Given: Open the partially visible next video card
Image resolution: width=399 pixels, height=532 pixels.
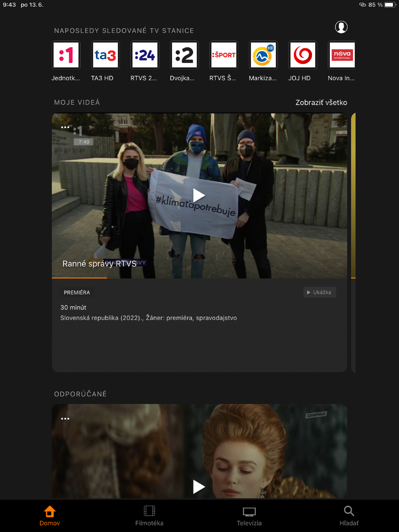Looking at the screenshot, I should pos(353,242).
